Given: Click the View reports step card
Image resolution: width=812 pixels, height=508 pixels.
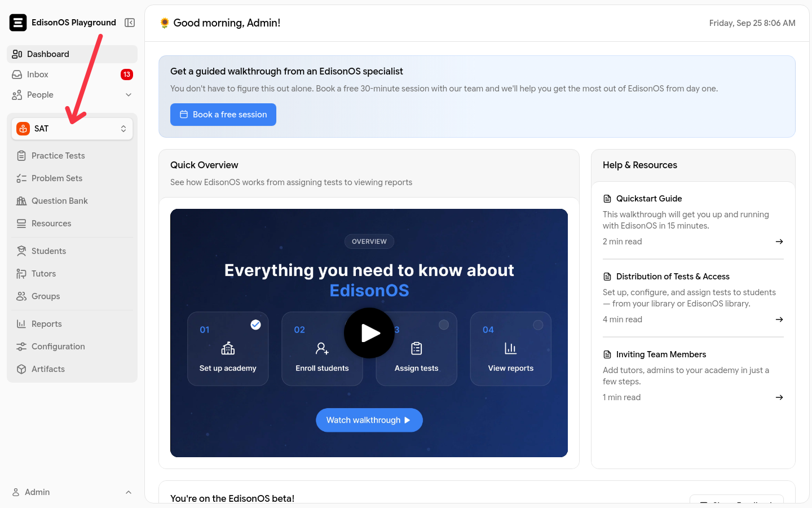Looking at the screenshot, I should coord(511,349).
